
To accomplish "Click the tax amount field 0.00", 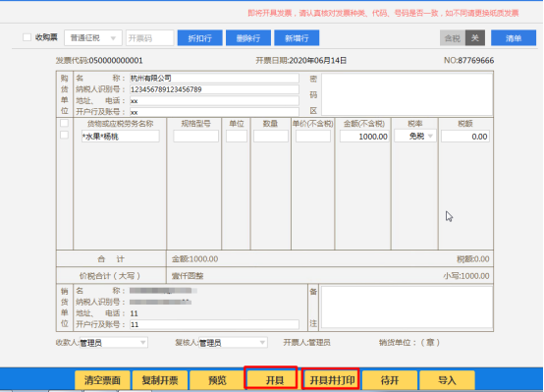I will click(x=465, y=137).
